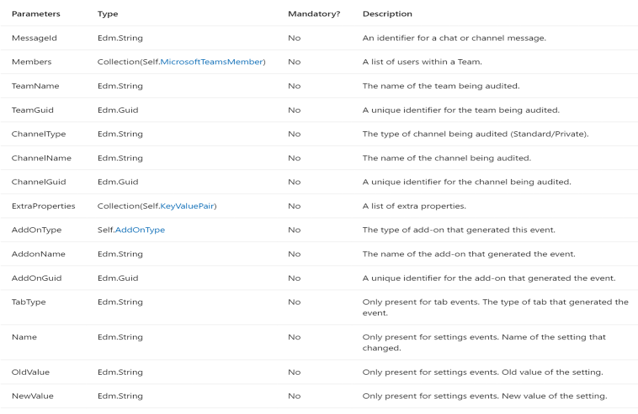Image resolution: width=638 pixels, height=414 pixels.
Task: Select the MessageId parameter name
Action: point(34,38)
